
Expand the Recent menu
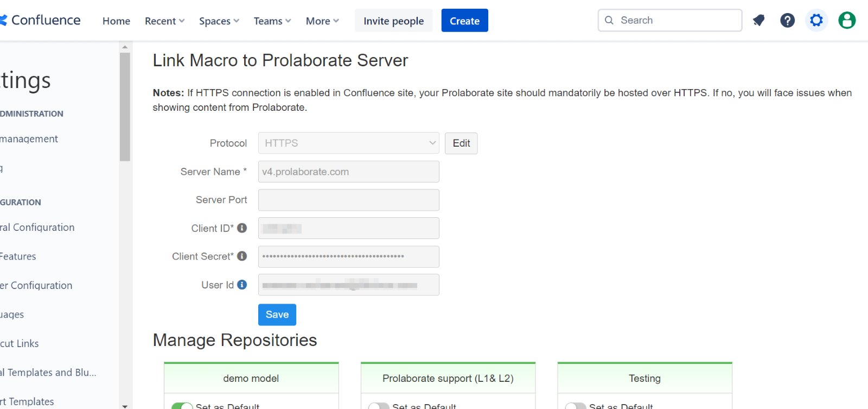[x=164, y=21]
